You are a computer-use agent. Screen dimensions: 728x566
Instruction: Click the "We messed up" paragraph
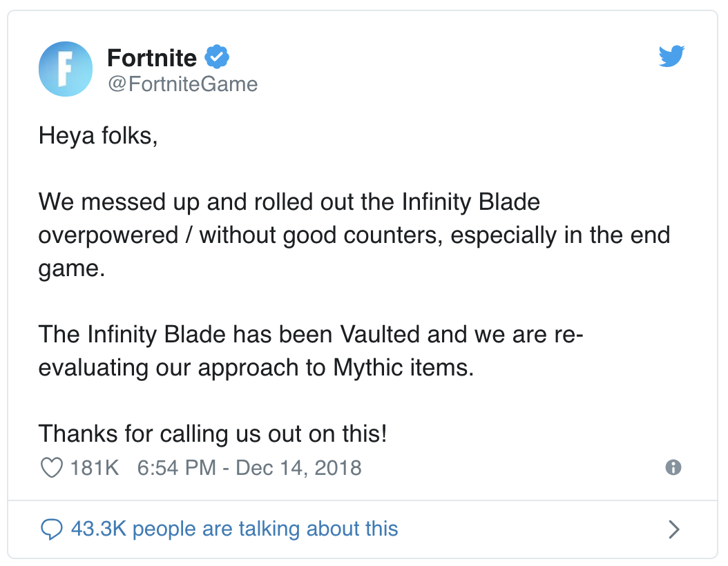coord(354,235)
